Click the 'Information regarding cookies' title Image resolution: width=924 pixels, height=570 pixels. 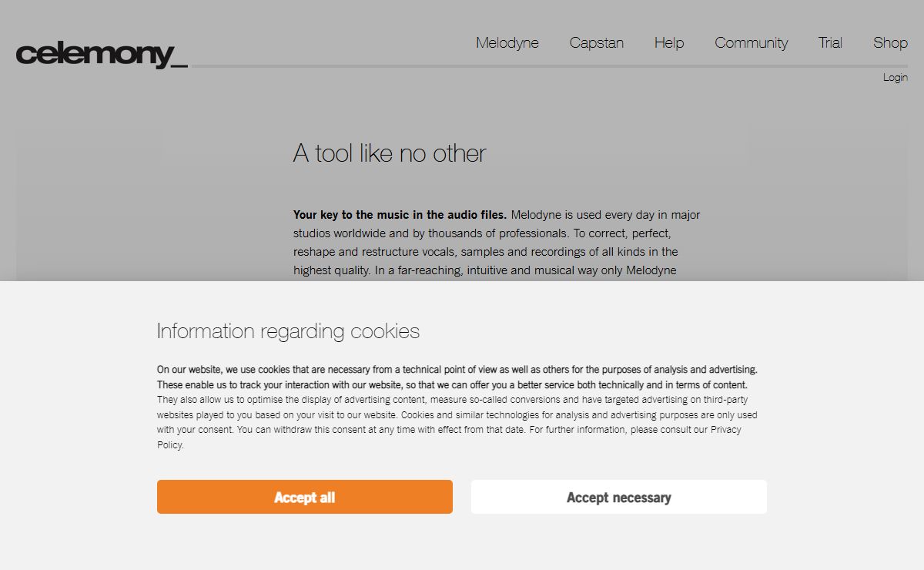pos(289,331)
